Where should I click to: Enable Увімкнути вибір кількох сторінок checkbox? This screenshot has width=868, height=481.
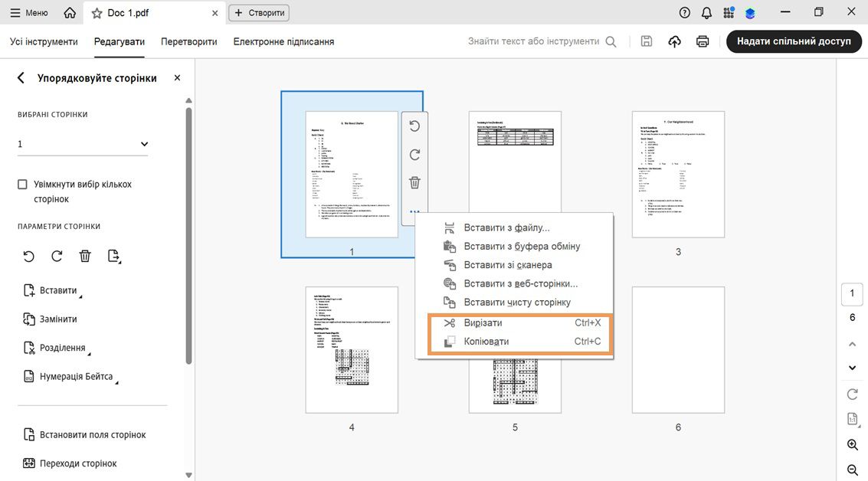click(22, 185)
